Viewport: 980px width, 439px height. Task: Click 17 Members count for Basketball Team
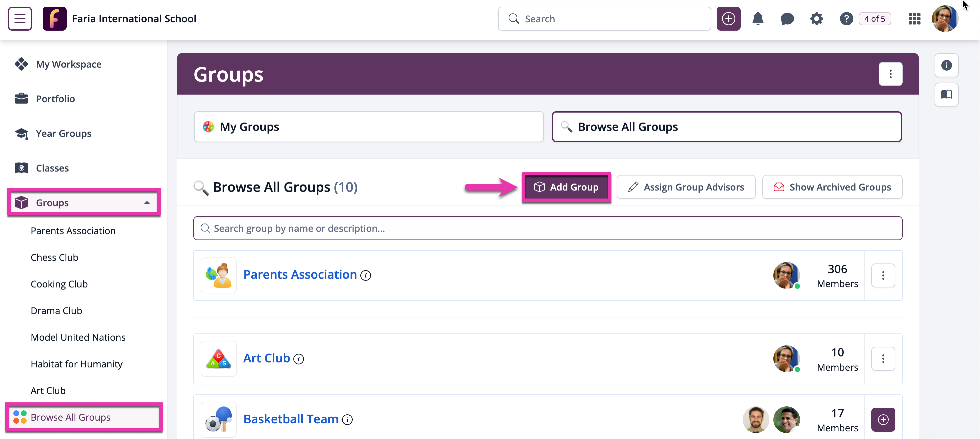pos(837,420)
